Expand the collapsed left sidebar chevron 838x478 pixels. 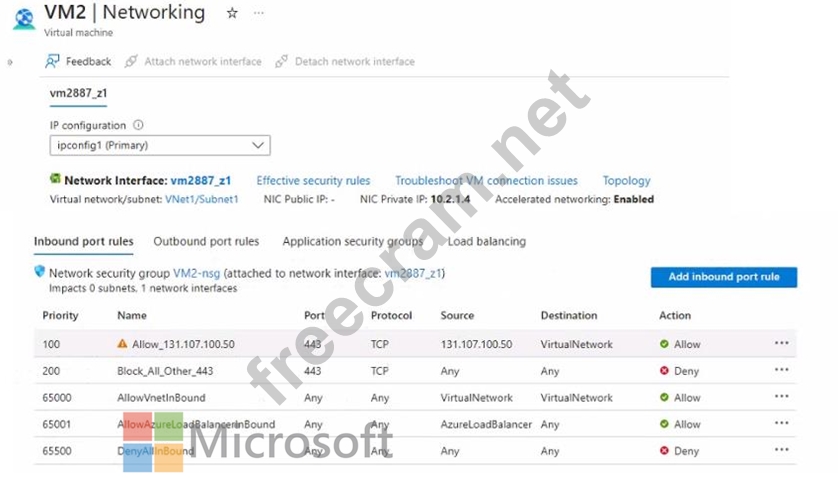click(x=10, y=62)
